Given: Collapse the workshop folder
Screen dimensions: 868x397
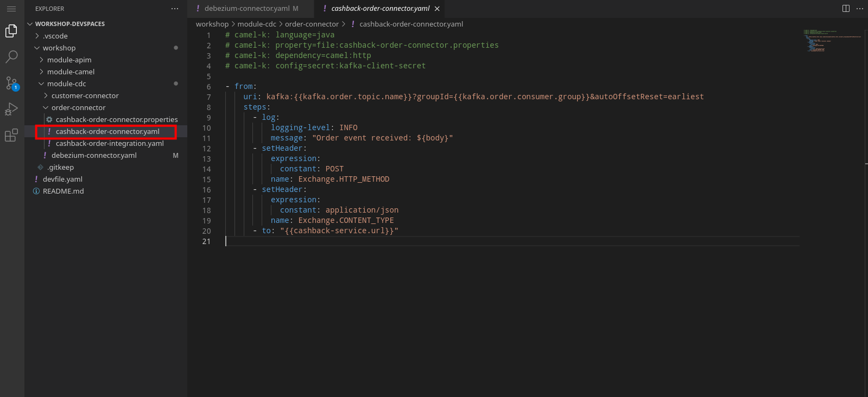Looking at the screenshot, I should click(106, 48).
